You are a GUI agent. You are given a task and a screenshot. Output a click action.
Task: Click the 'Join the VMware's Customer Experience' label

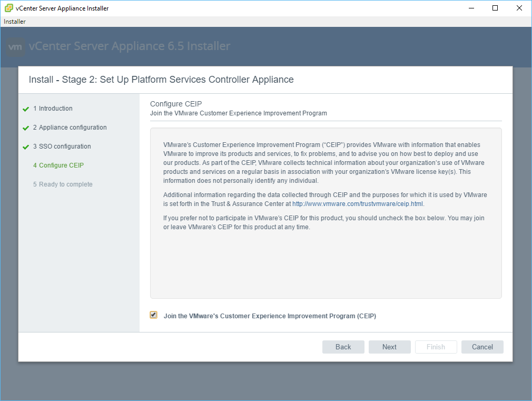tap(270, 316)
